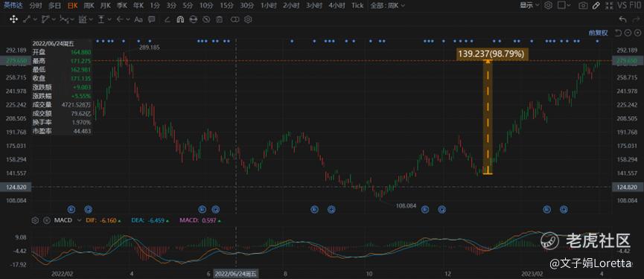This screenshot has width=644, height=279.
Task: Open drawing tools settings hexagon icon
Action: coord(248,19)
